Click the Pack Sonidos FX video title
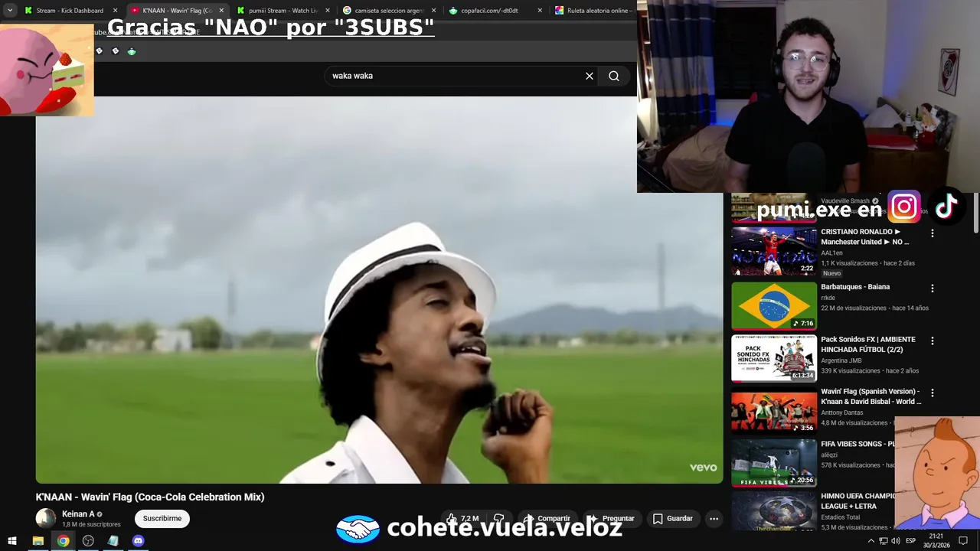The image size is (980, 551). pyautogui.click(x=868, y=344)
